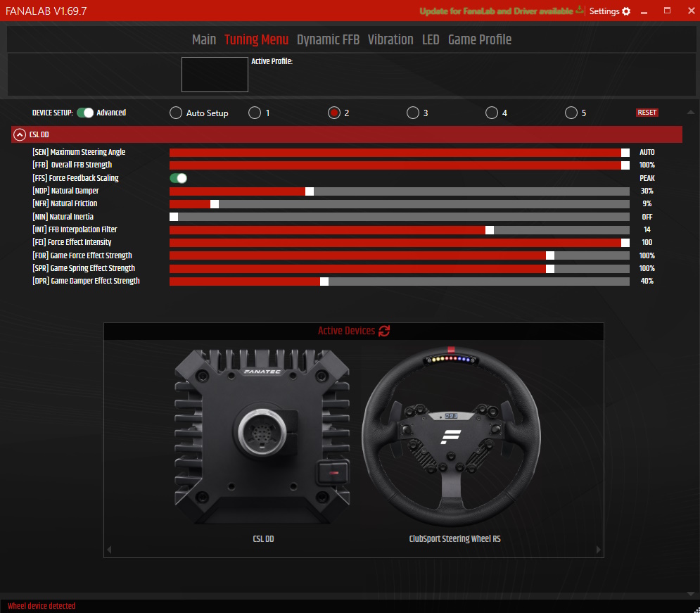Click the RESET button
Image resolution: width=700 pixels, height=613 pixels.
pos(647,113)
